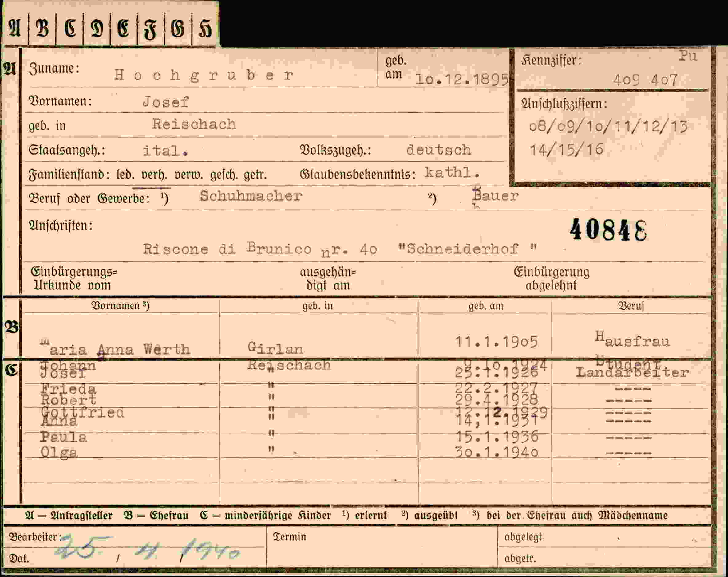Click Anschlussziffern line '14/15/16'
The height and width of the screenshot is (577, 728).
click(566, 150)
